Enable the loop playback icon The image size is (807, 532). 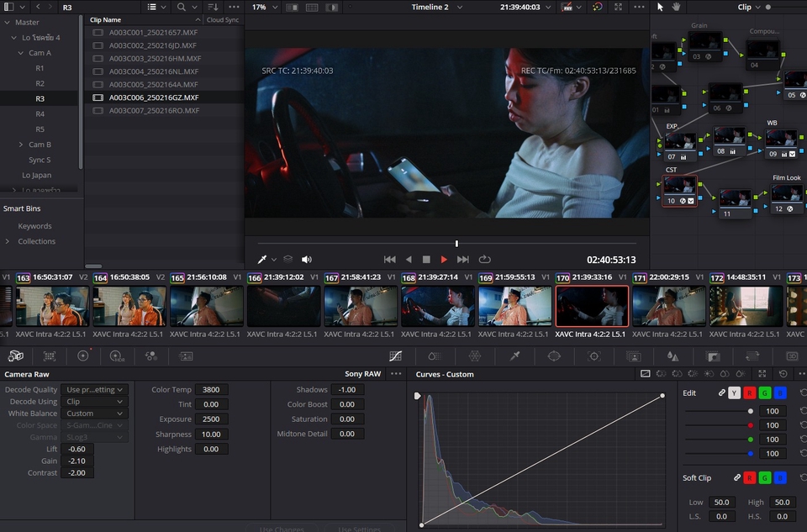(485, 260)
